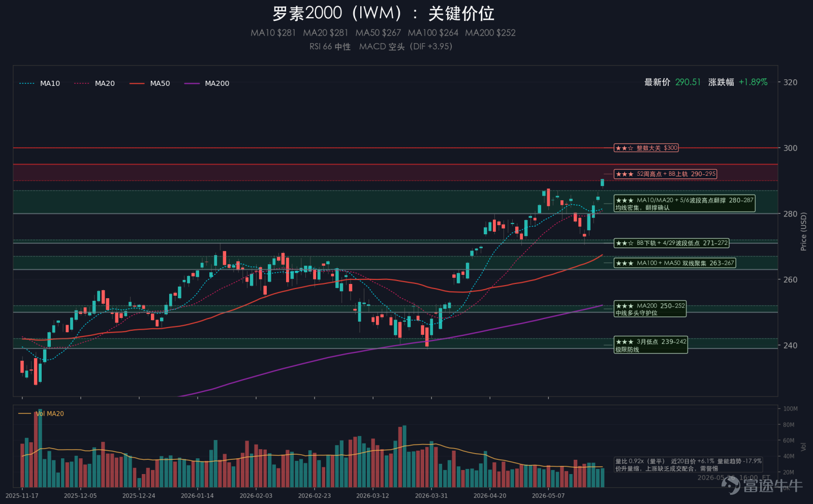Click the latest green candlestick near 290
This screenshot has width=813, height=504.
pyautogui.click(x=602, y=182)
